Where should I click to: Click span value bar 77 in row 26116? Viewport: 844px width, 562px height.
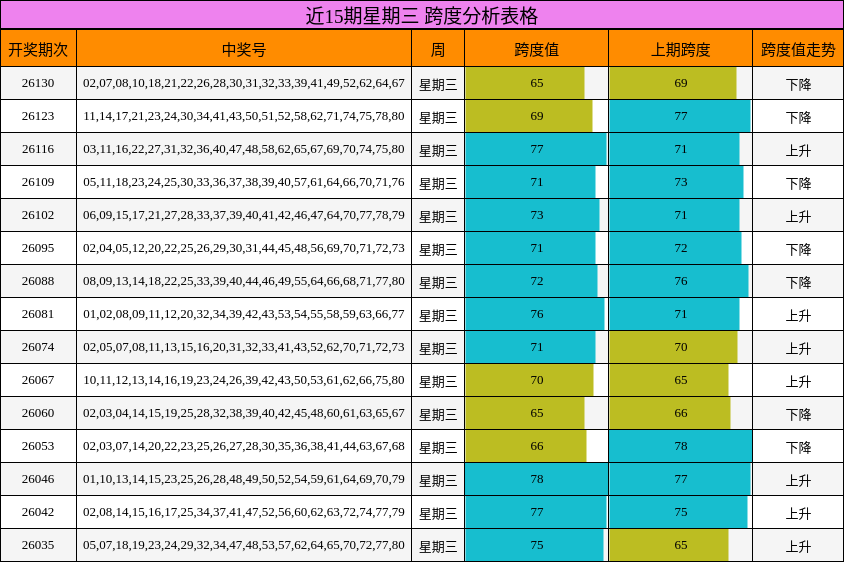pyautogui.click(x=536, y=149)
